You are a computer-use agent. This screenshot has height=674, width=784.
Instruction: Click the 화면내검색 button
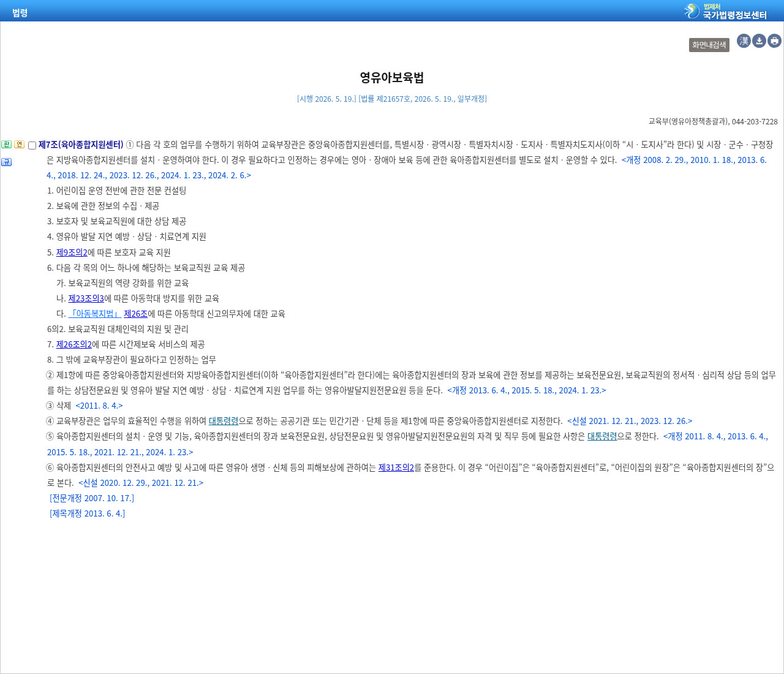(709, 45)
